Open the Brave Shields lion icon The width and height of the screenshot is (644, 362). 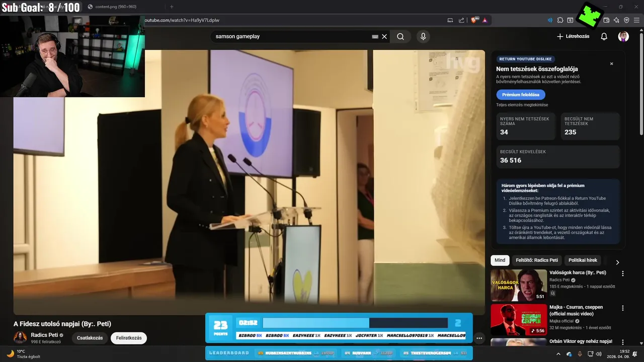click(474, 20)
